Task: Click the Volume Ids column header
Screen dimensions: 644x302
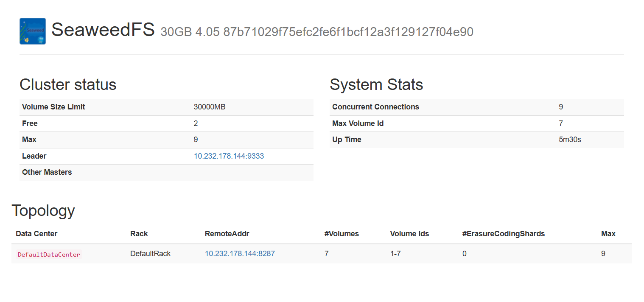Action: tap(409, 234)
